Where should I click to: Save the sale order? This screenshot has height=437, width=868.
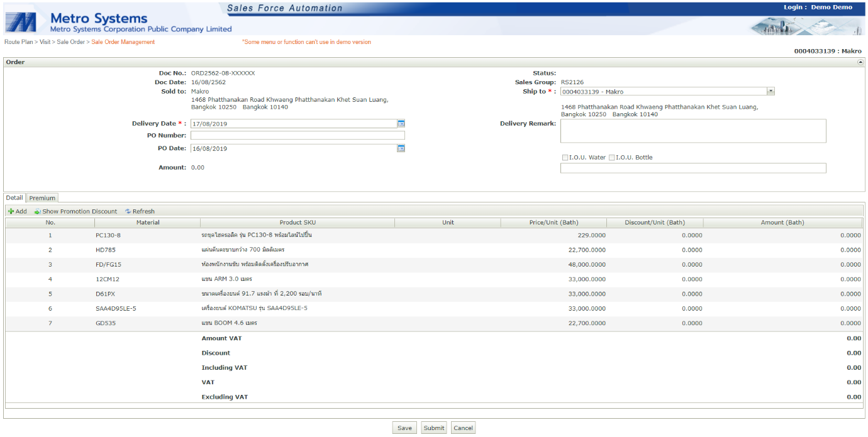pos(404,428)
